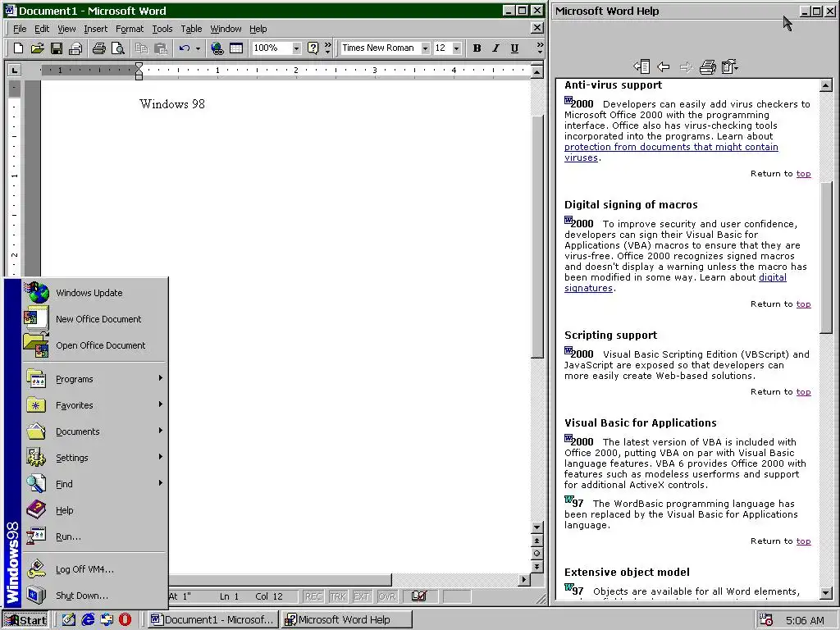Open the Times New Roman font dropdown

(426, 48)
